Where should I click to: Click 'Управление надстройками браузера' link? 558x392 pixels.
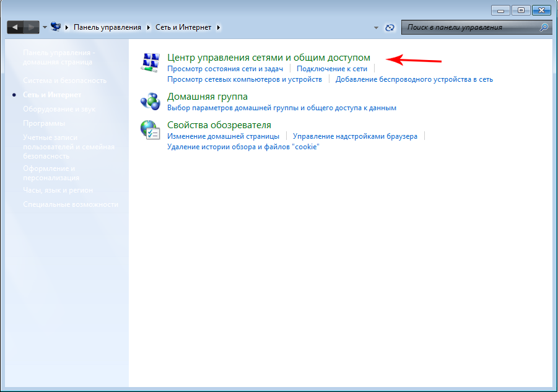(355, 136)
